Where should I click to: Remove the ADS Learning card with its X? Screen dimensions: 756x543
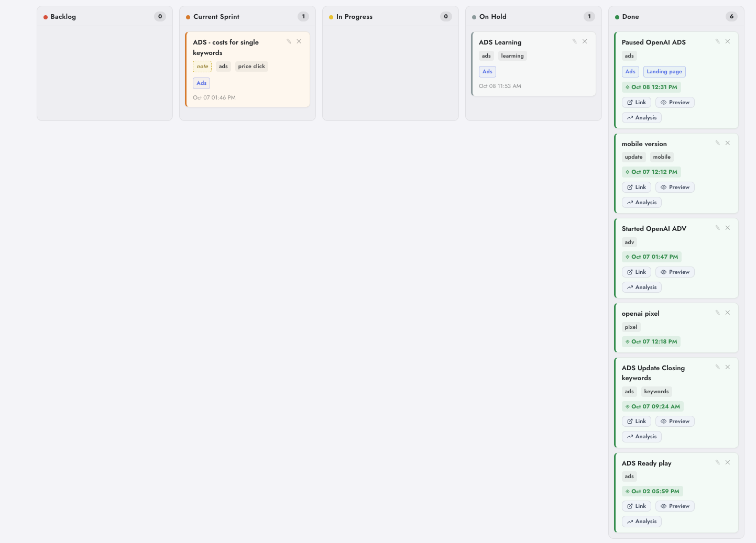(585, 41)
